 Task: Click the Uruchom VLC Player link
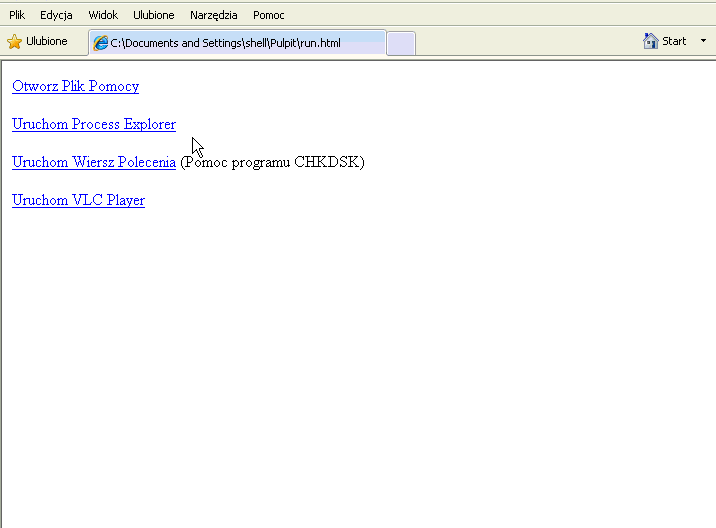coord(78,200)
